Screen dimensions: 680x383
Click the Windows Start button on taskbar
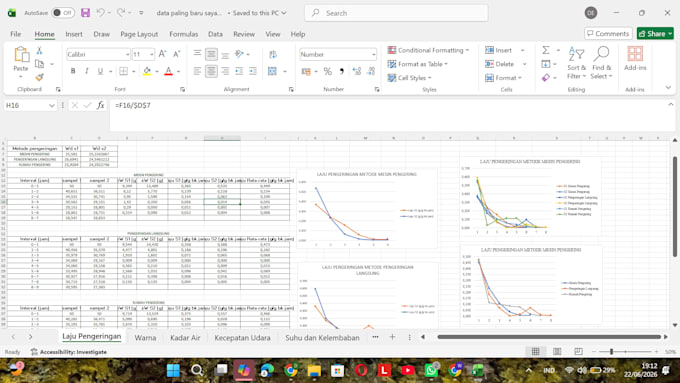click(x=173, y=370)
